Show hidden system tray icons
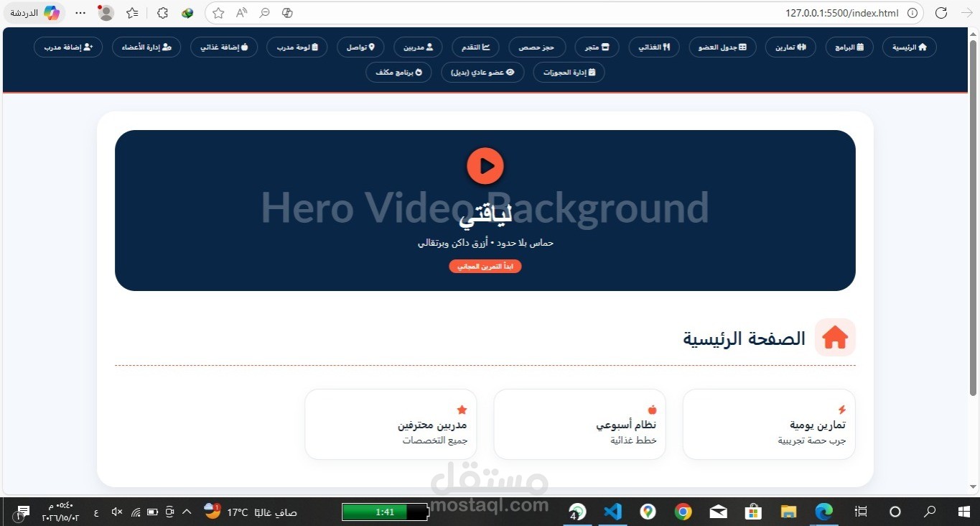Image resolution: width=980 pixels, height=526 pixels. 187,512
